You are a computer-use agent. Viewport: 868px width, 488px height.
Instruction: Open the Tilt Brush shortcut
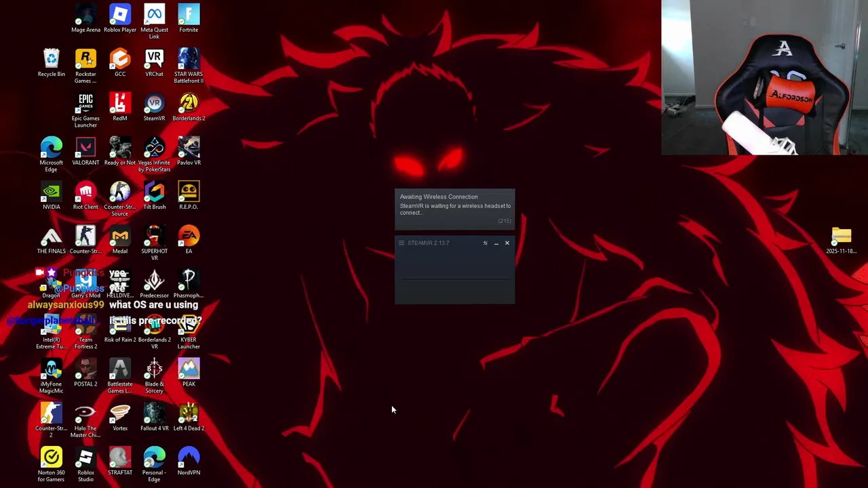click(x=154, y=196)
